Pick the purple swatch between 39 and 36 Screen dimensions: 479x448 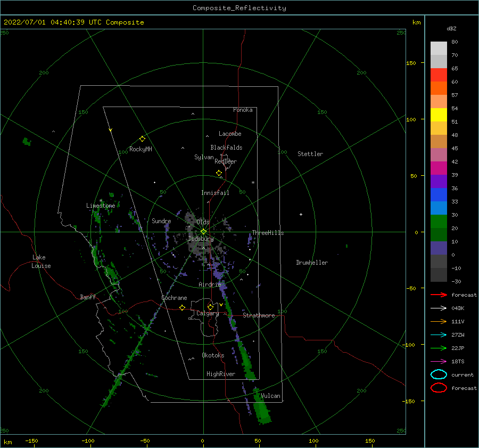(x=439, y=181)
